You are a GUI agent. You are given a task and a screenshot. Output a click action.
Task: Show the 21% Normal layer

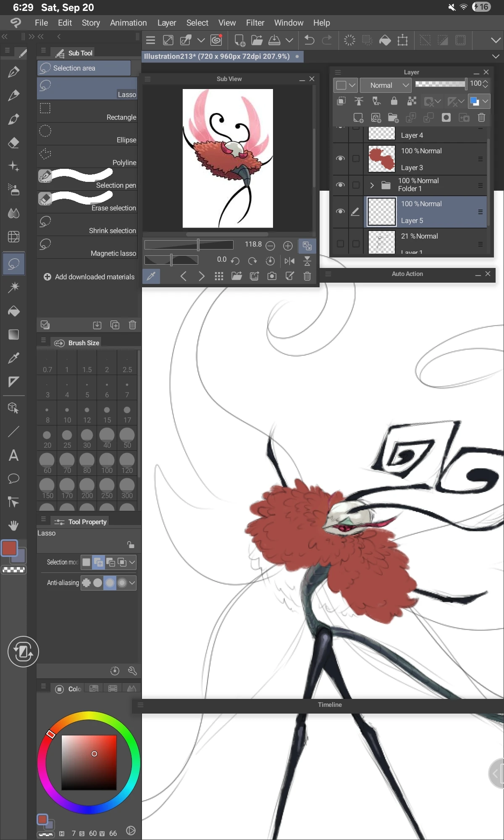341,244
